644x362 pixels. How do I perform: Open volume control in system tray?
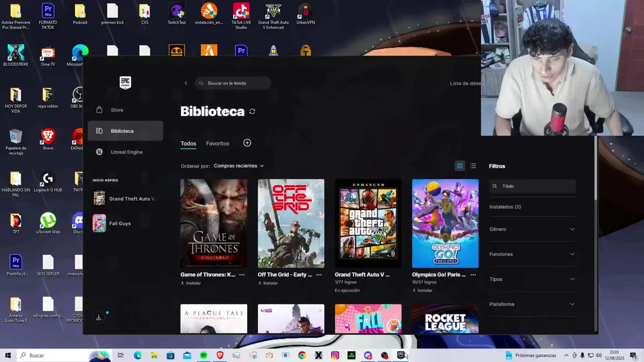click(598, 355)
